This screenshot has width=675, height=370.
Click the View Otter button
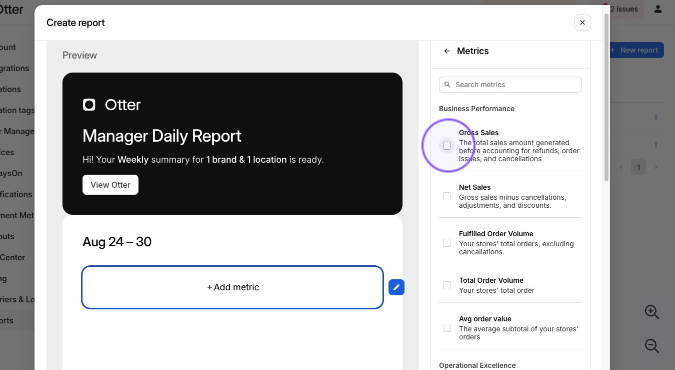click(110, 185)
